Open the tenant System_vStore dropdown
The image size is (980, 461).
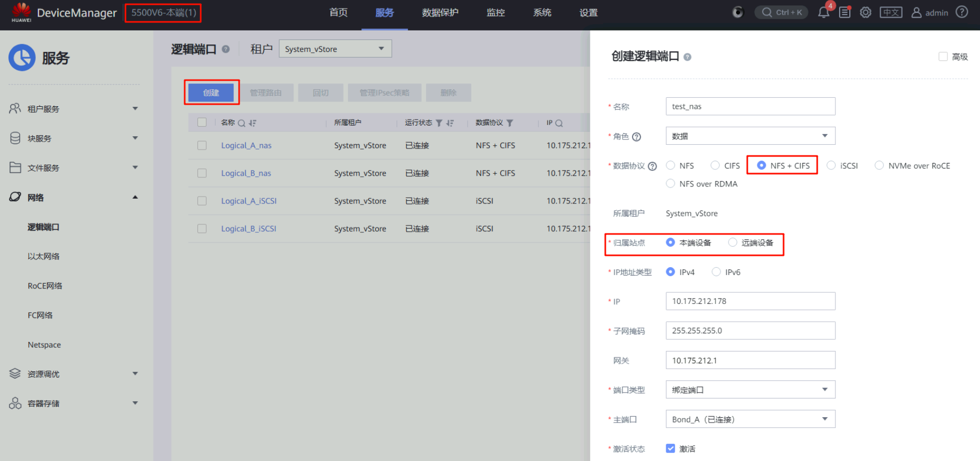(x=335, y=49)
